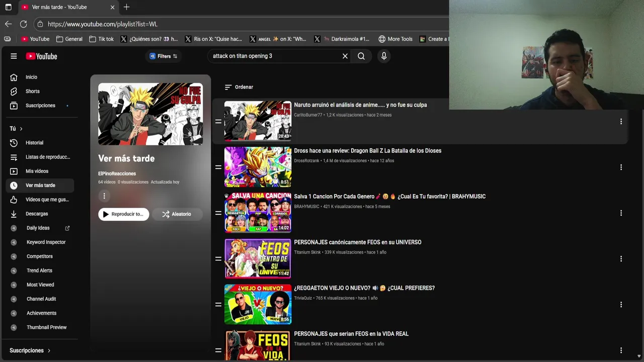Open 'More Tools' bookmark
Viewport: 644px width, 362px height.
tap(395, 39)
